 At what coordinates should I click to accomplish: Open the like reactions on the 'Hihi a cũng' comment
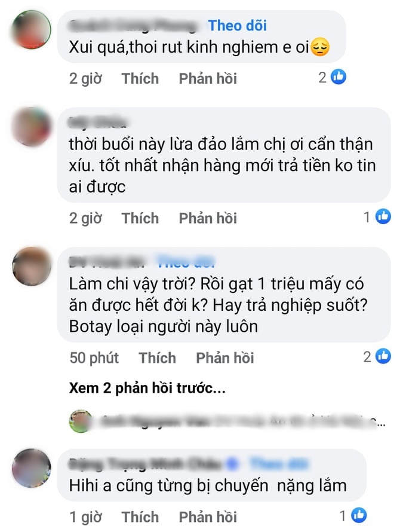click(353, 516)
